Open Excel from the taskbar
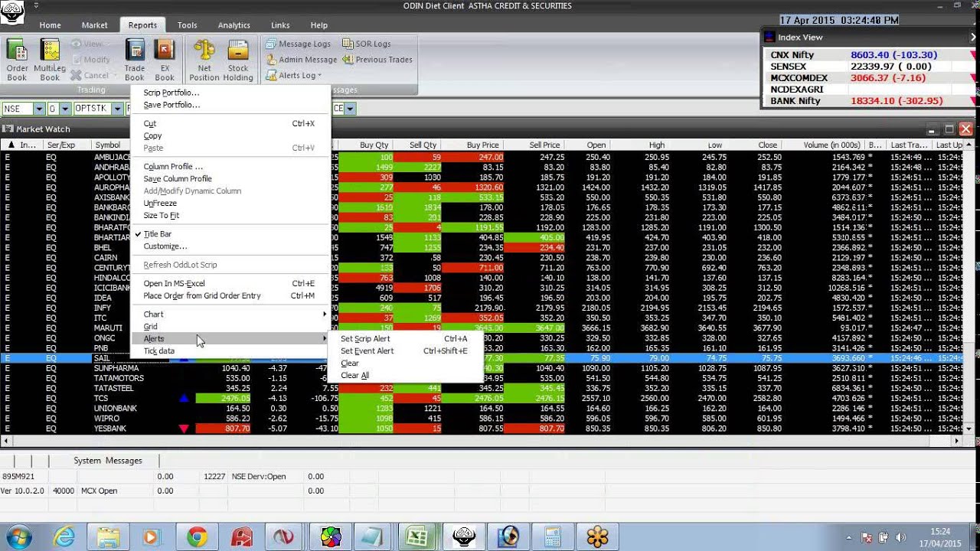The height and width of the screenshot is (551, 980). (417, 536)
